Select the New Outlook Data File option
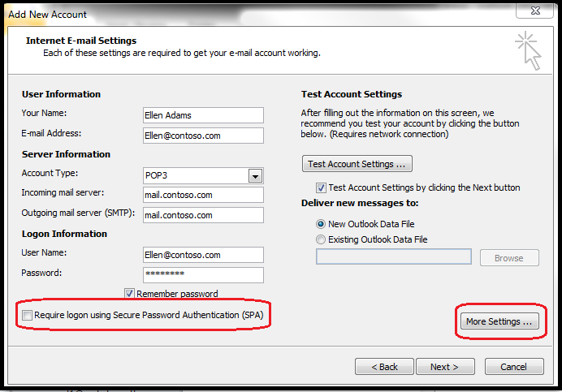Image resolution: width=562 pixels, height=392 pixels. [x=322, y=223]
